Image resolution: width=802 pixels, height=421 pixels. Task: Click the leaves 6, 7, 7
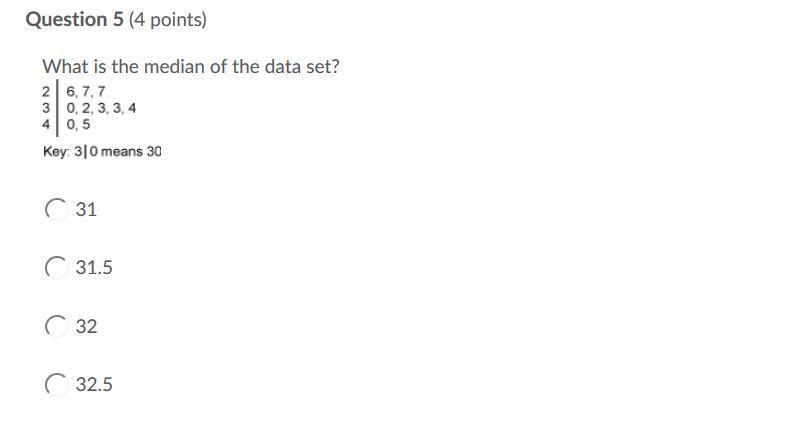tap(86, 92)
